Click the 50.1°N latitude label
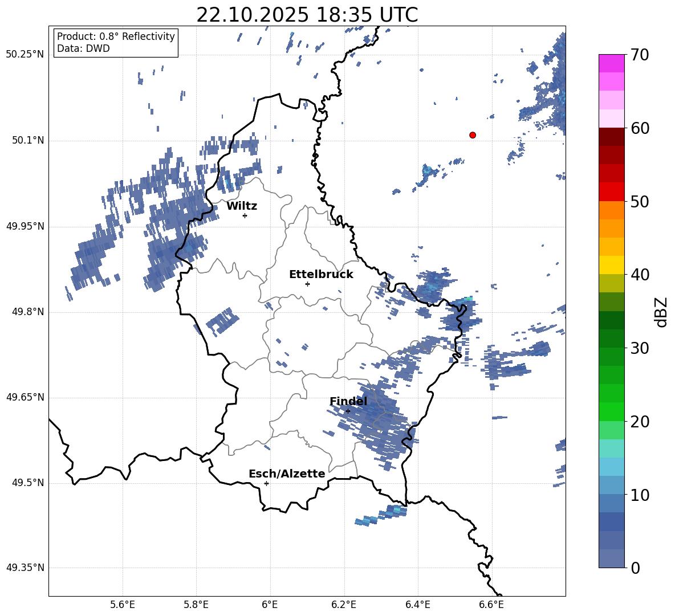Screen dimensions: 675x616 27,141
